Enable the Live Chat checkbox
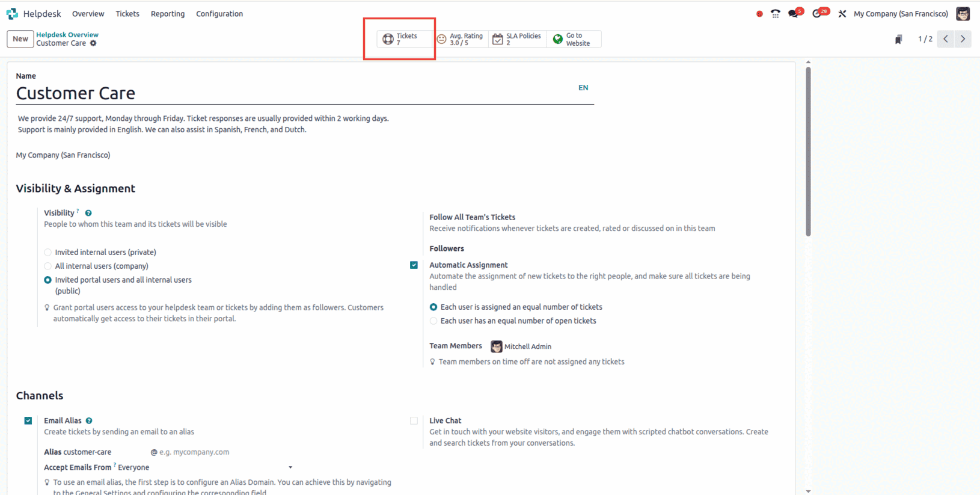The image size is (980, 495). point(414,421)
